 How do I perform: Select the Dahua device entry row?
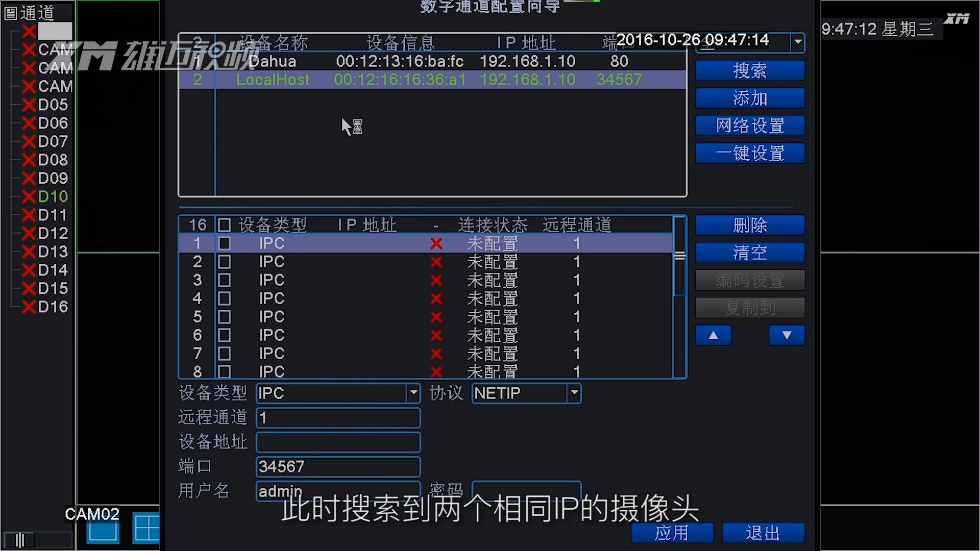click(x=432, y=61)
